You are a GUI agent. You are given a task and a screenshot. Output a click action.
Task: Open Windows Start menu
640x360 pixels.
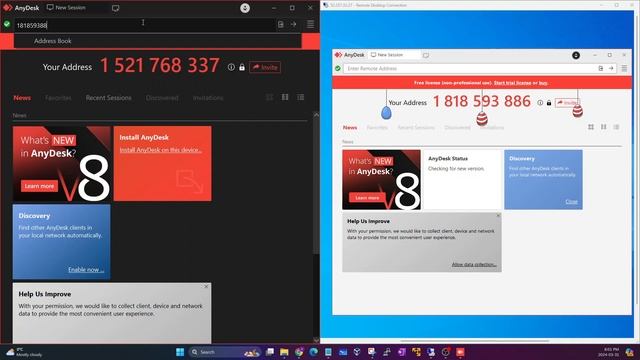pyautogui.click(x=180, y=352)
